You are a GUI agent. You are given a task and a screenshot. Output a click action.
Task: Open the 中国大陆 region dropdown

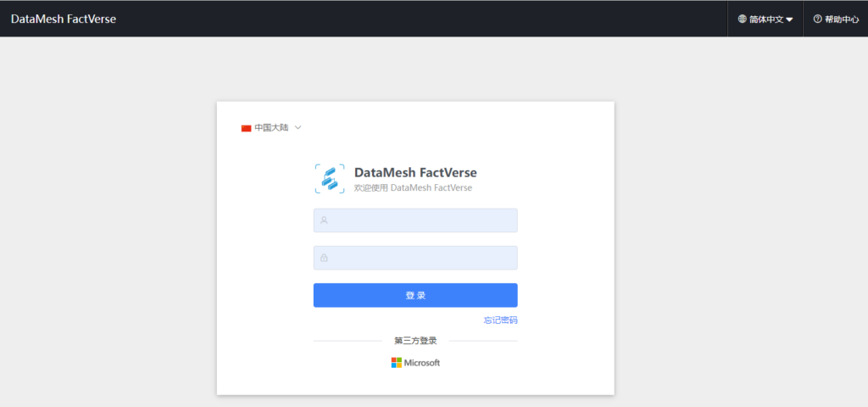271,128
